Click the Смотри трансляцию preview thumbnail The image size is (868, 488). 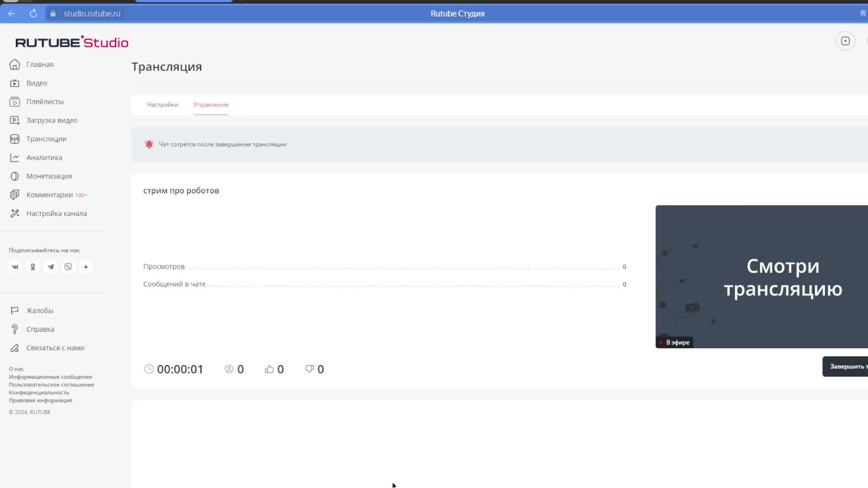click(x=762, y=277)
